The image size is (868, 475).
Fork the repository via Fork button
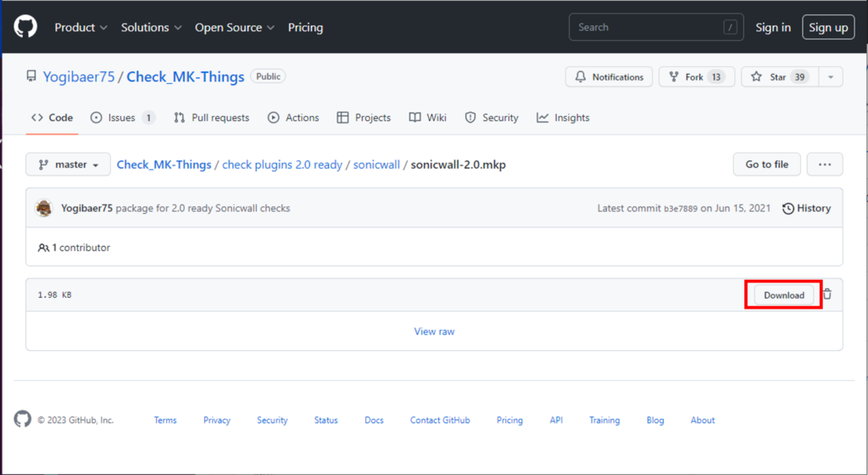coord(697,77)
